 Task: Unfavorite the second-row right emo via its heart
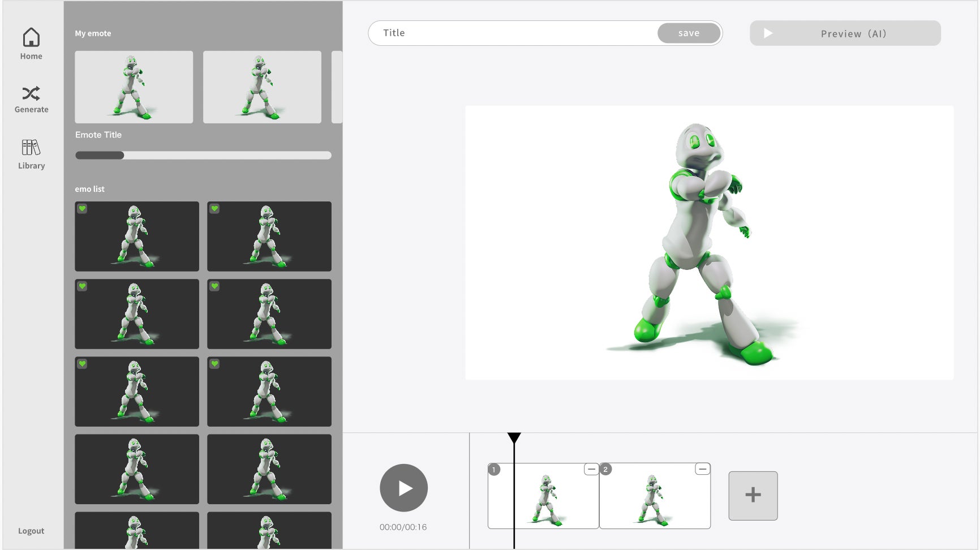pyautogui.click(x=214, y=286)
